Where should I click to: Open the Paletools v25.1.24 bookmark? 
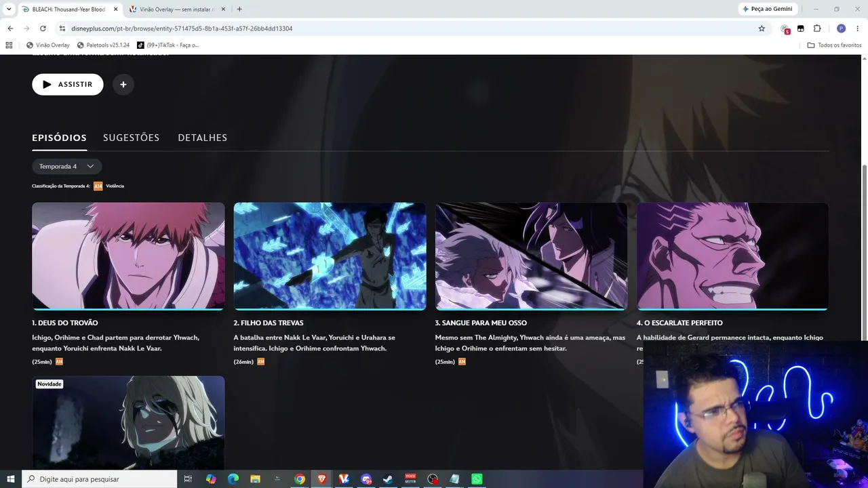[x=103, y=45]
